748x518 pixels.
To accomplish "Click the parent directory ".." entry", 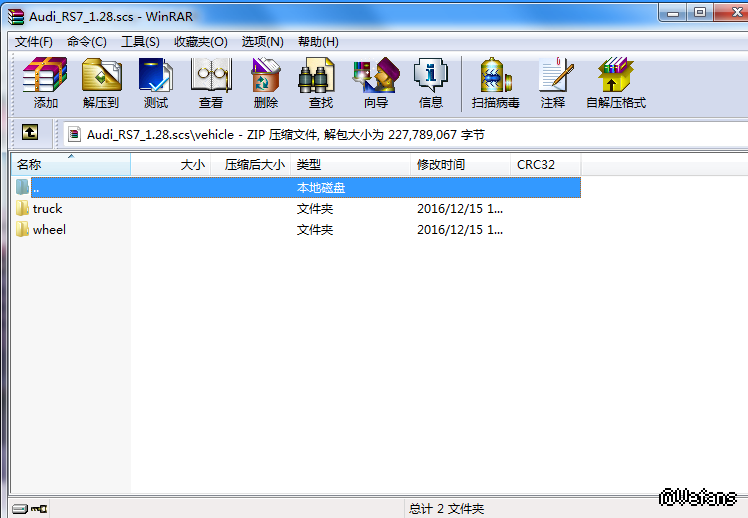I will [36, 188].
